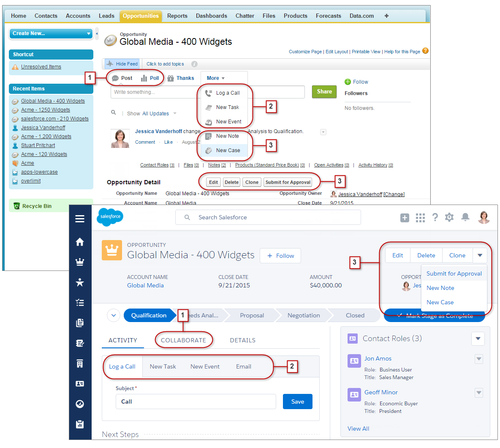The width and height of the screenshot is (500, 448).
Task: Switch to the COLLABORATE tab
Action: coord(183,340)
